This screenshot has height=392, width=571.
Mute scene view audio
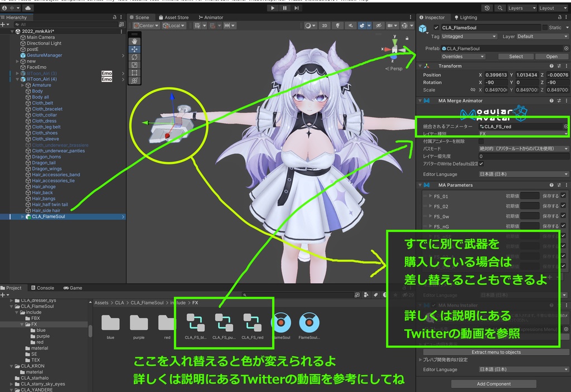pyautogui.click(x=351, y=26)
